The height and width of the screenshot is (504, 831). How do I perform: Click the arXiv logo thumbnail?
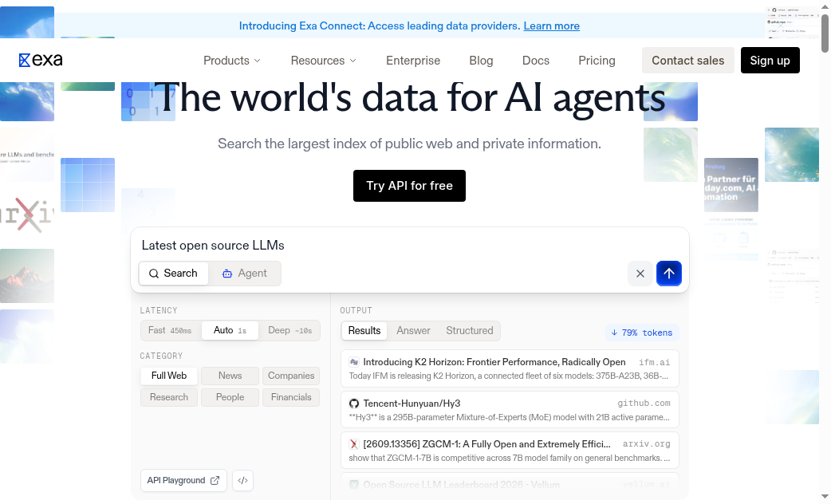(x=27, y=215)
